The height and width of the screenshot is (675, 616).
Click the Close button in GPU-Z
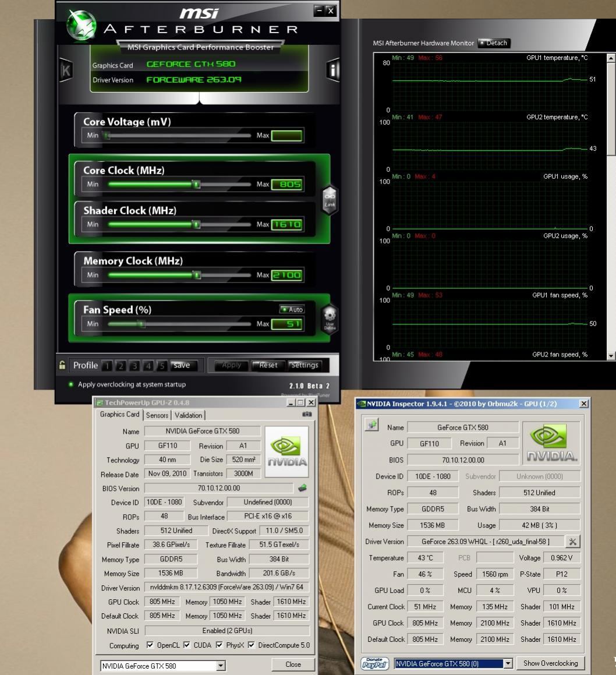(x=293, y=665)
